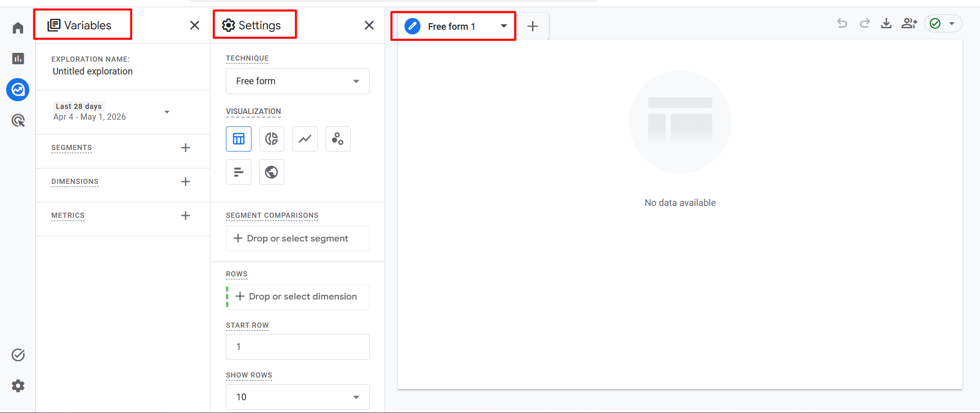Click Drop or select dimension
The image size is (980, 413).
[x=298, y=297]
